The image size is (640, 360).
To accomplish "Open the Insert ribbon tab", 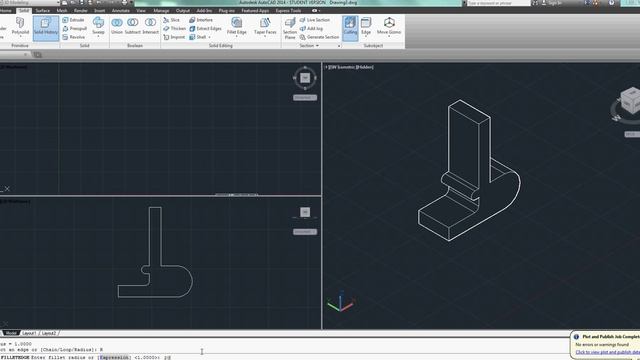I will (100, 11).
